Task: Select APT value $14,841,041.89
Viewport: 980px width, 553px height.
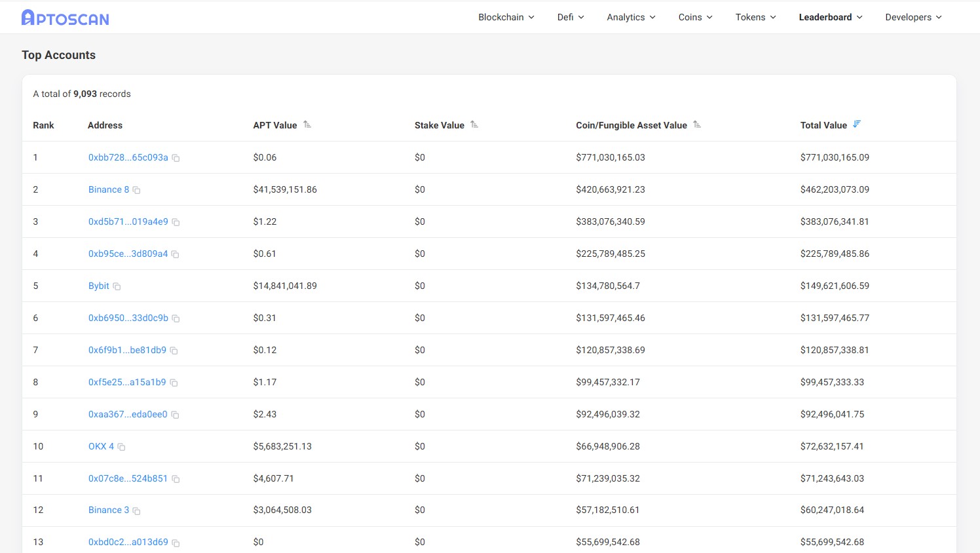Action: (x=285, y=286)
